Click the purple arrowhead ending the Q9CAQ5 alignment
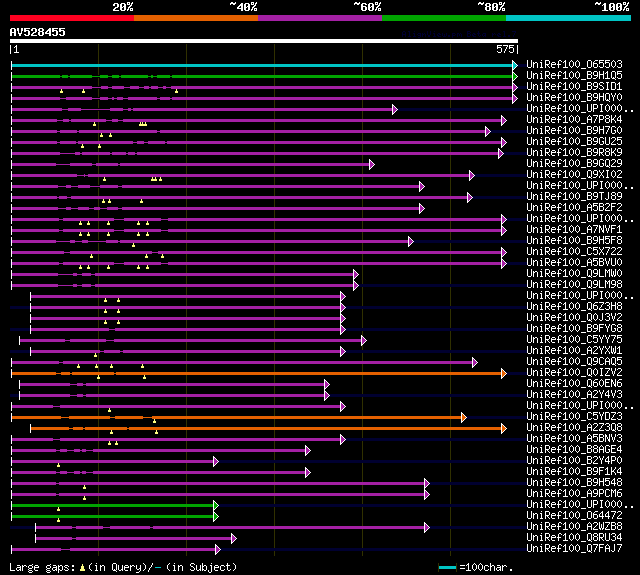 click(x=475, y=362)
